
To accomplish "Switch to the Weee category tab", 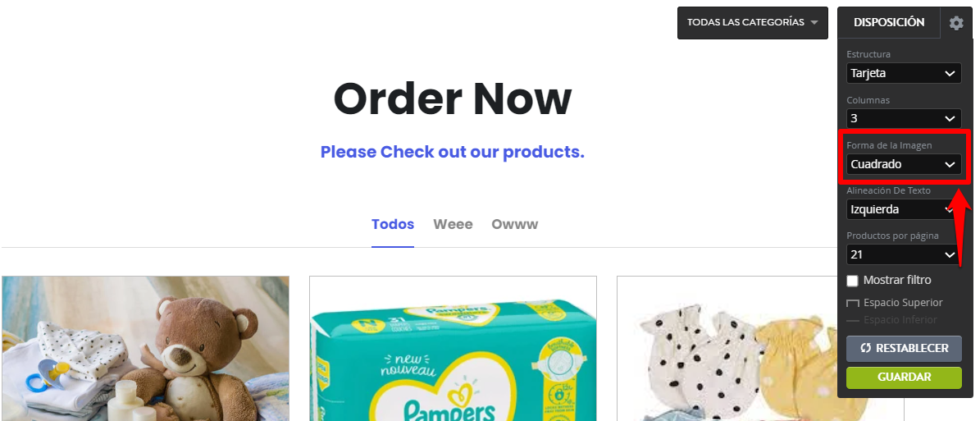I will point(453,224).
